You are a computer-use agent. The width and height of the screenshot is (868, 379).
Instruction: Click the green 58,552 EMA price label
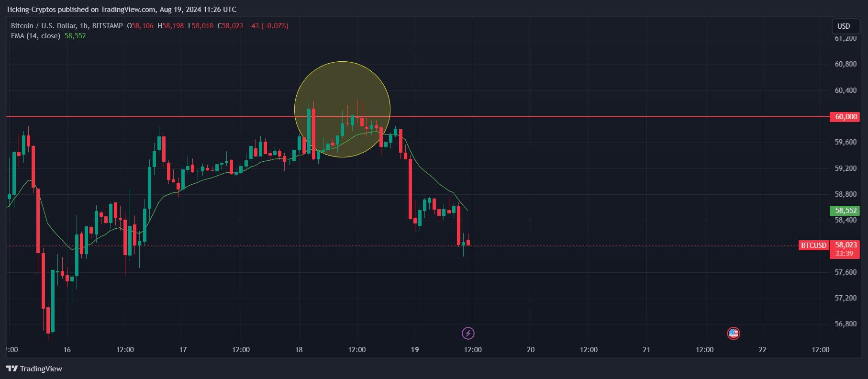click(845, 211)
